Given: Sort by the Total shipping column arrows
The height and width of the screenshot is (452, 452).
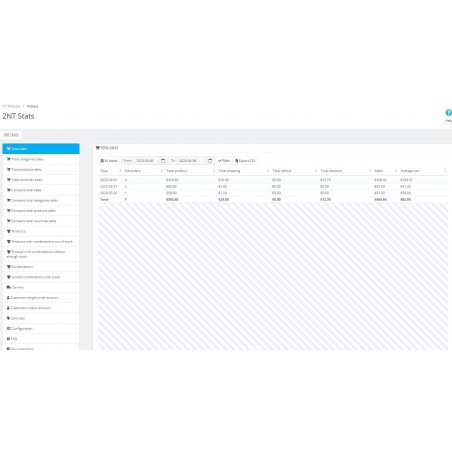Looking at the screenshot, I should tap(268, 171).
